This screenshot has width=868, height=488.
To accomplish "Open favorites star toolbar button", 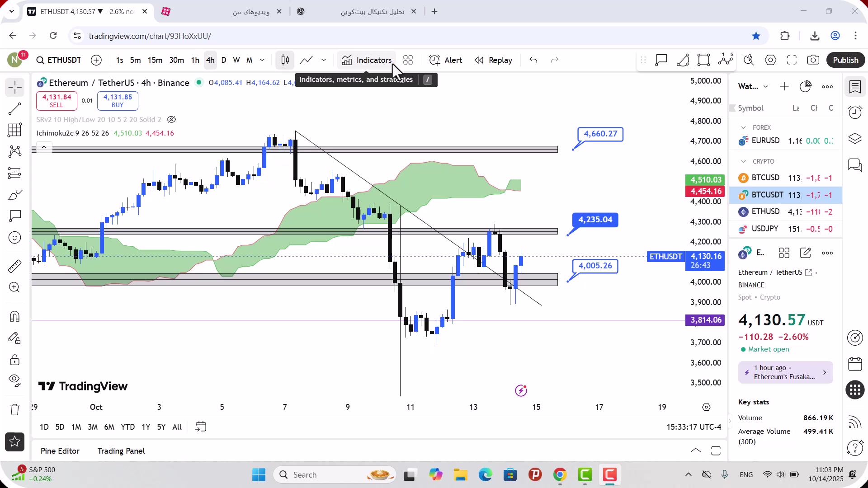I will [x=14, y=442].
